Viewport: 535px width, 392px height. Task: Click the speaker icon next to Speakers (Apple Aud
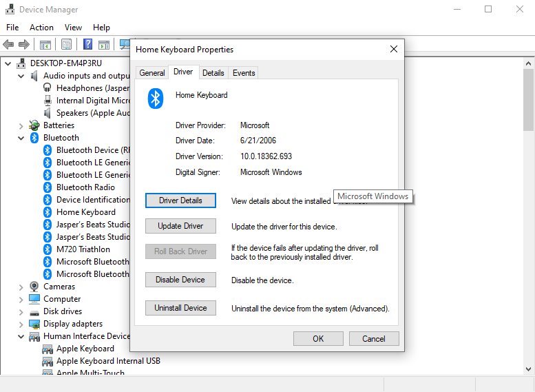pos(48,113)
